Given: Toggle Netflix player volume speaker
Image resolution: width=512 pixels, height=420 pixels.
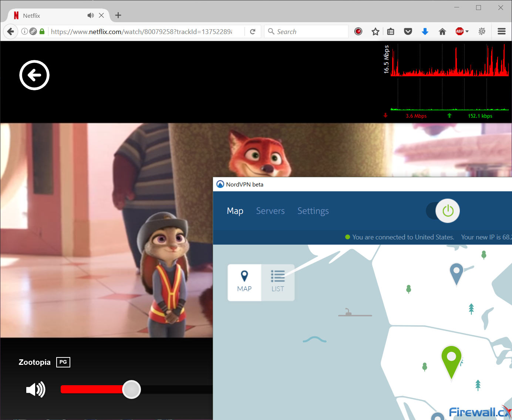Looking at the screenshot, I should tap(36, 390).
